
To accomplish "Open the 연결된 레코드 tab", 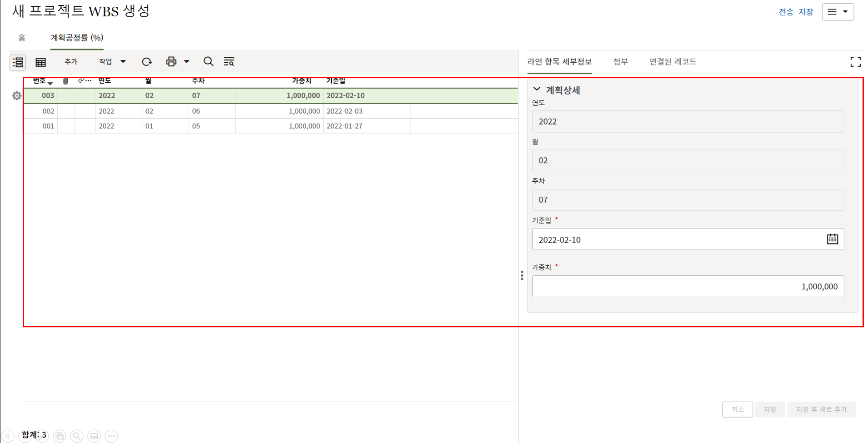I will coord(673,62).
